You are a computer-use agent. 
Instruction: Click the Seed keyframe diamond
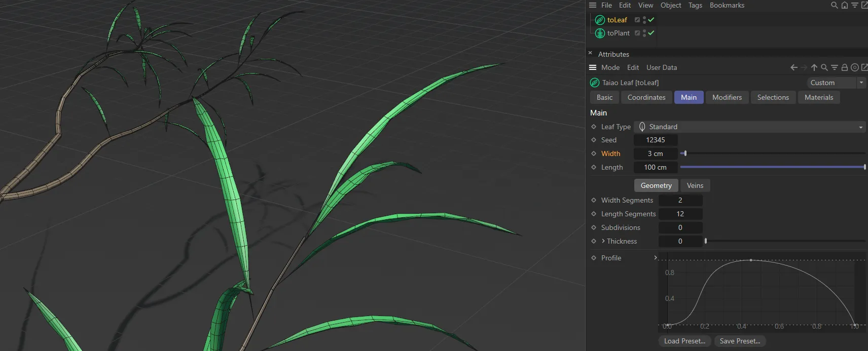[x=594, y=140]
